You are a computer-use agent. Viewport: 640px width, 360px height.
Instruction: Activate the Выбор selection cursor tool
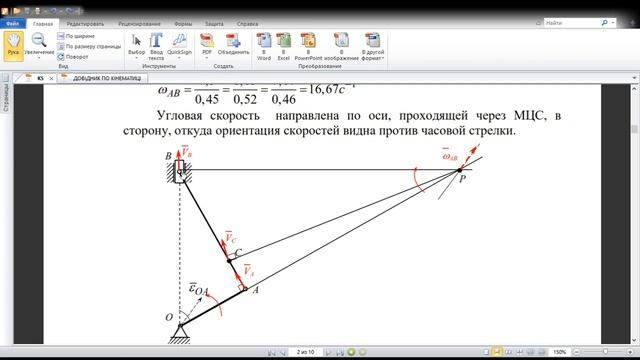(x=136, y=43)
